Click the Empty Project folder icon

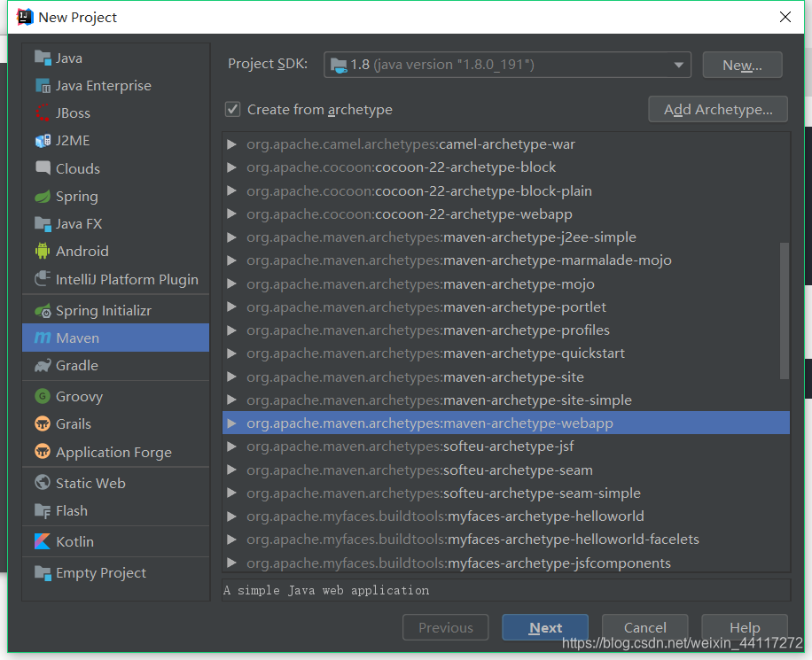[43, 572]
